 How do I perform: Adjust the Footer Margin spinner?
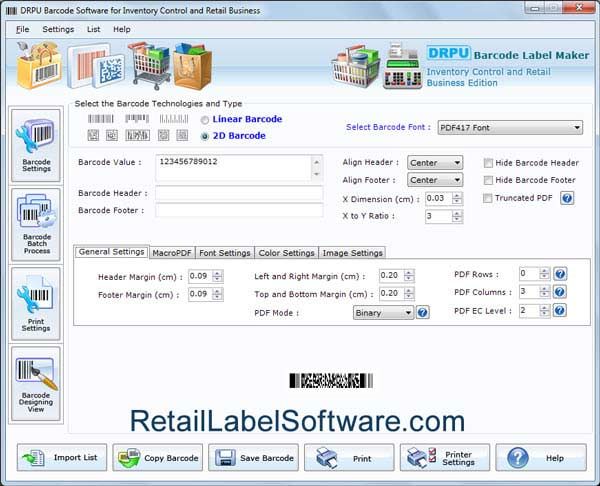[217, 294]
